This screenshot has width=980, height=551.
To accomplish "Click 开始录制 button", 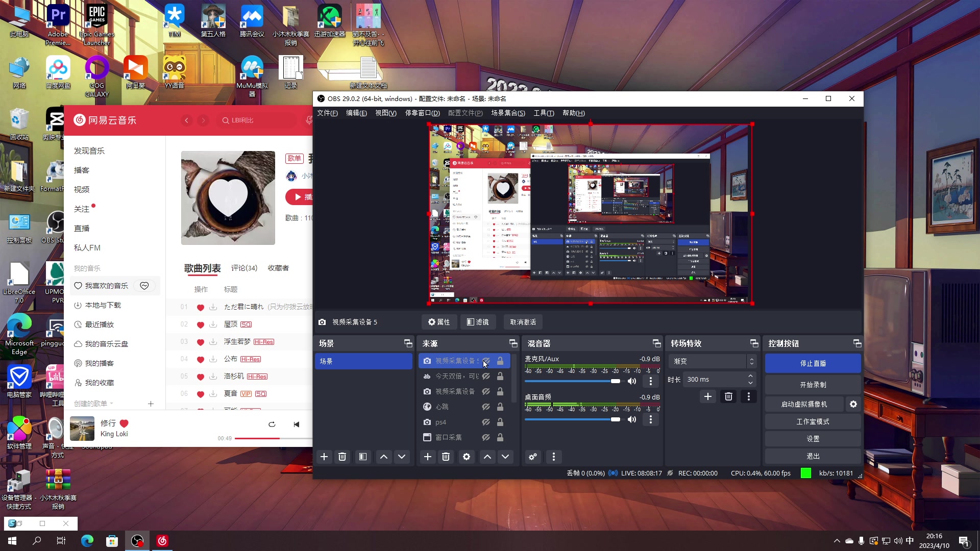I will point(813,385).
